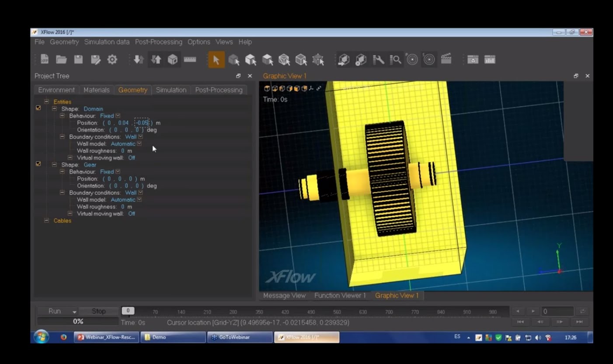Open the Options menu
613x364 pixels.
[x=199, y=42]
